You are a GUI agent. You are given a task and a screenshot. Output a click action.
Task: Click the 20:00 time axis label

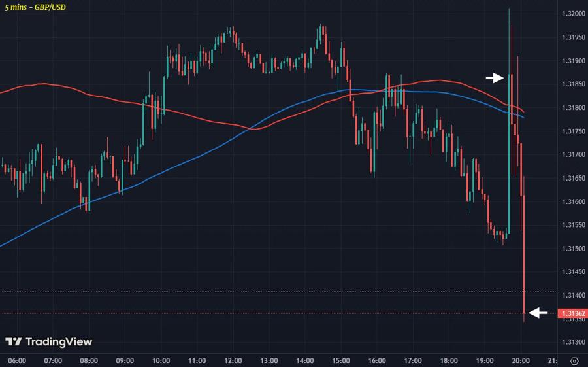pos(521,361)
